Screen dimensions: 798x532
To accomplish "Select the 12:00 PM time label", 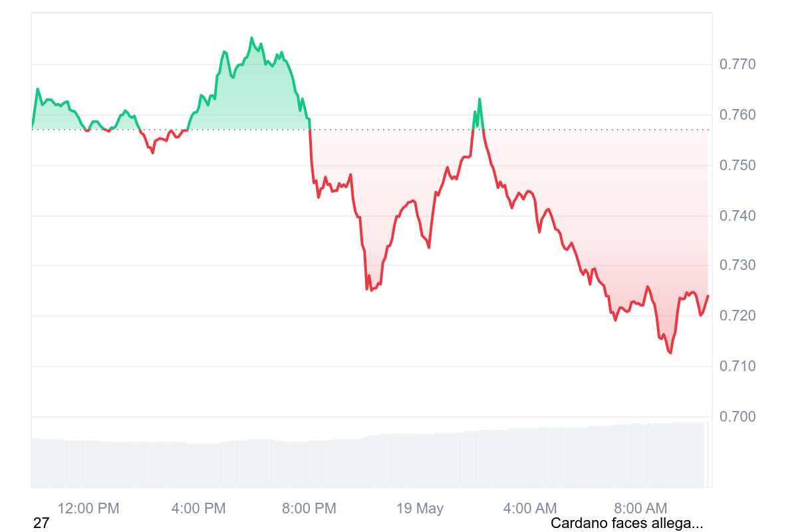I will pos(88,509).
